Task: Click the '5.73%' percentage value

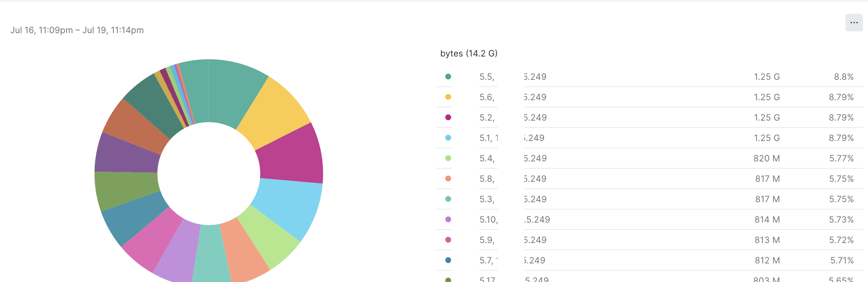Action: [x=841, y=220]
